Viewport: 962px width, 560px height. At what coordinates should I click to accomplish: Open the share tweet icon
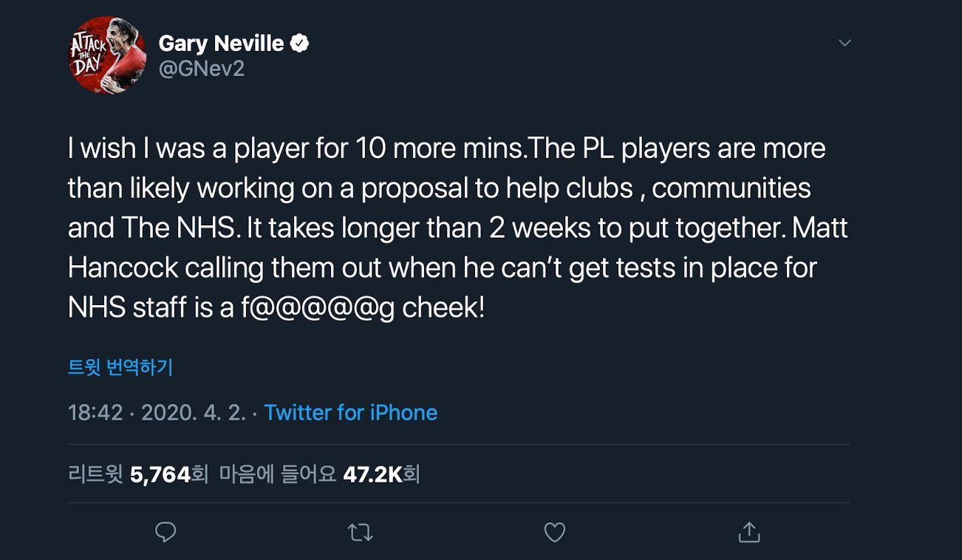tap(748, 532)
